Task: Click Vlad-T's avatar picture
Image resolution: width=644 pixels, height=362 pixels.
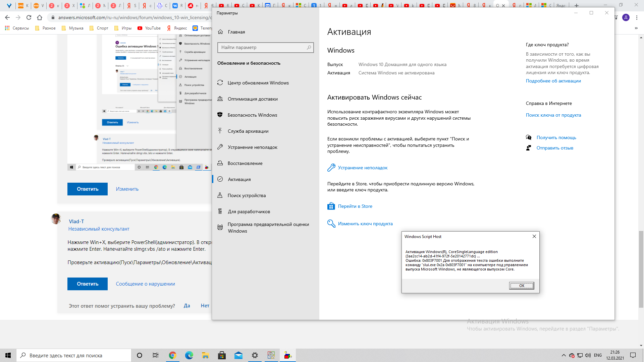Action: pos(56,219)
